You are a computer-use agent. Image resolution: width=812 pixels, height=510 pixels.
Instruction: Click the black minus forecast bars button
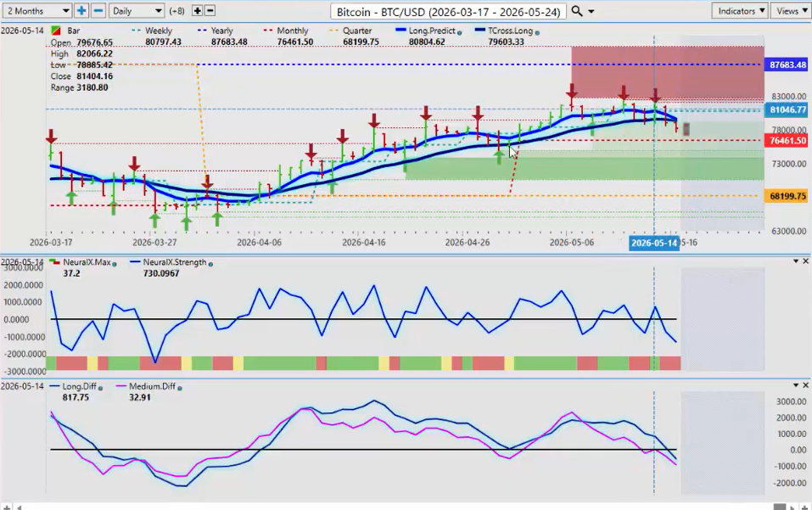click(x=210, y=11)
